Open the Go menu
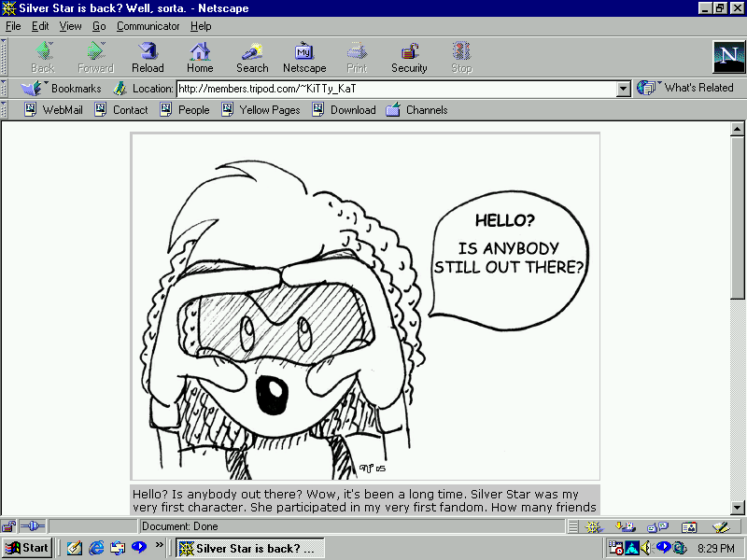 (99, 26)
